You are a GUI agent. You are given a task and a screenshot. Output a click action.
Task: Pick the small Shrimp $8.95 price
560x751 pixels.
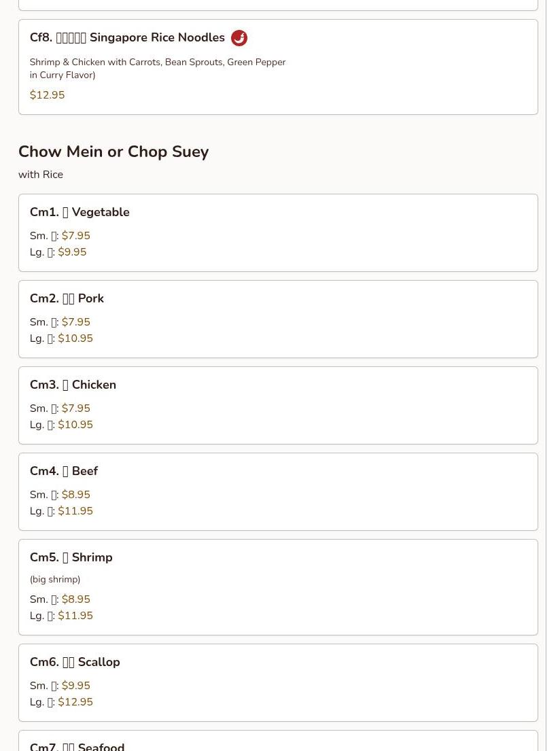coord(75,599)
